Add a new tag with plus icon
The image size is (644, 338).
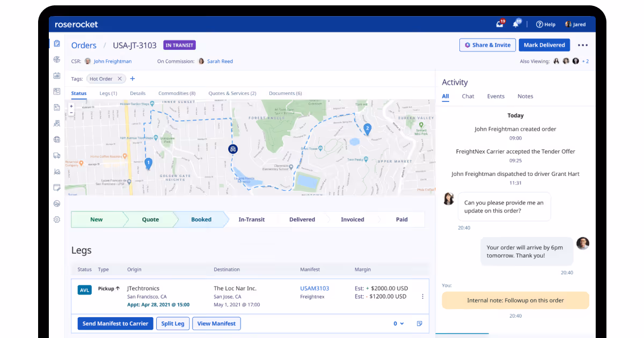[133, 79]
